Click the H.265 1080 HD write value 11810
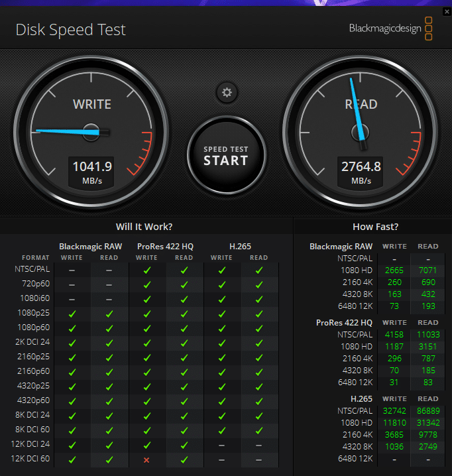The height and width of the screenshot is (476, 452). pyautogui.click(x=394, y=422)
